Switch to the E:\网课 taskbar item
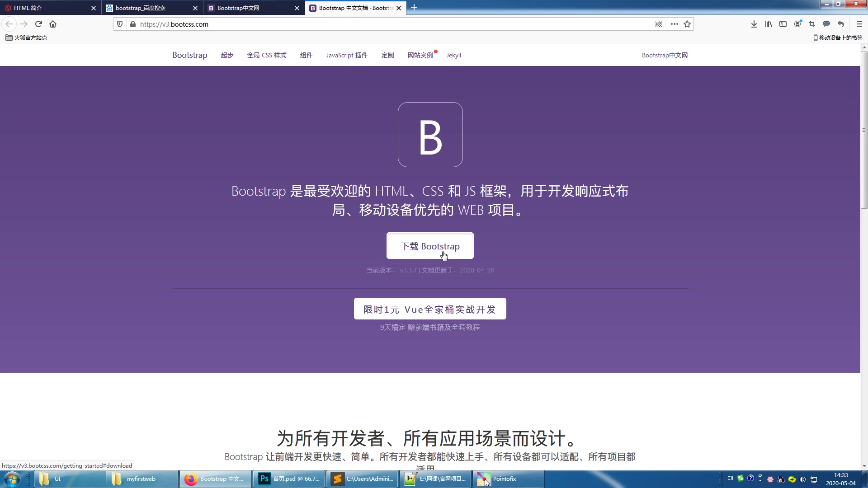 (x=435, y=479)
